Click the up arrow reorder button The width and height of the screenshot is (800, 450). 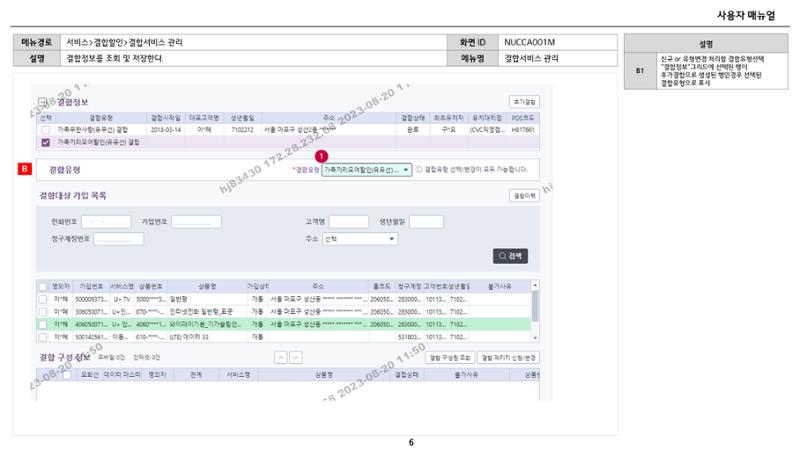point(281,358)
